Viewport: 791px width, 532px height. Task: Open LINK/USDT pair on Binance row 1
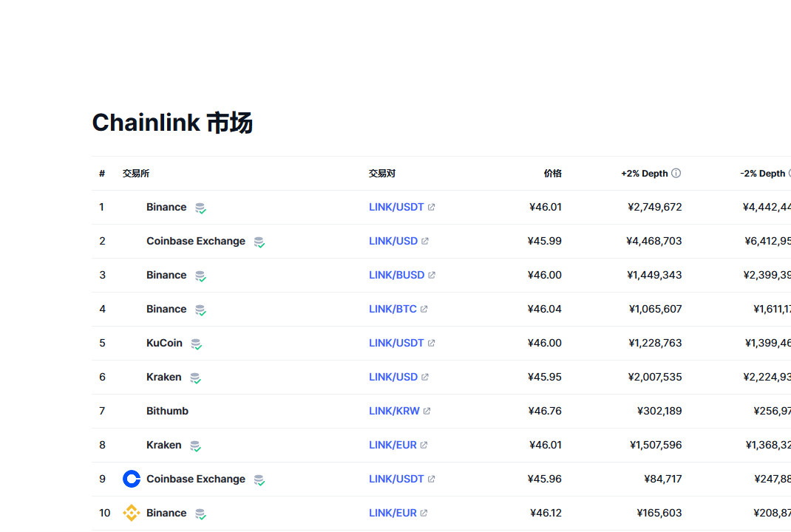396,207
